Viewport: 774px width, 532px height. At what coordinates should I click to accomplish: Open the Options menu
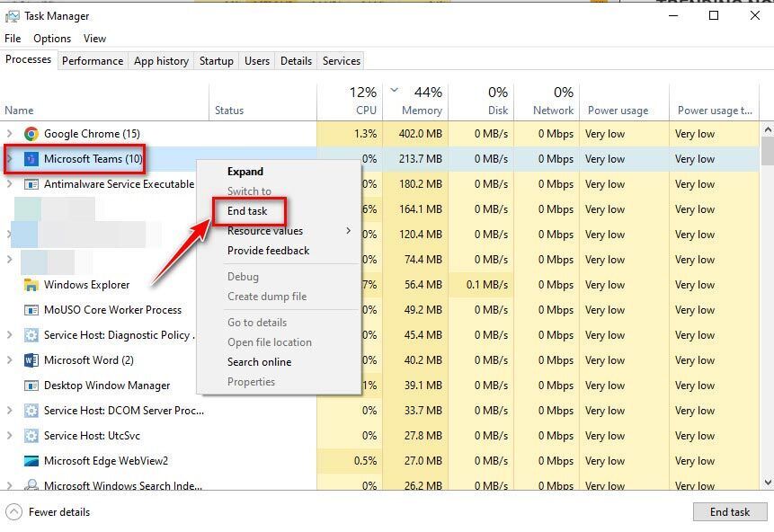point(52,39)
